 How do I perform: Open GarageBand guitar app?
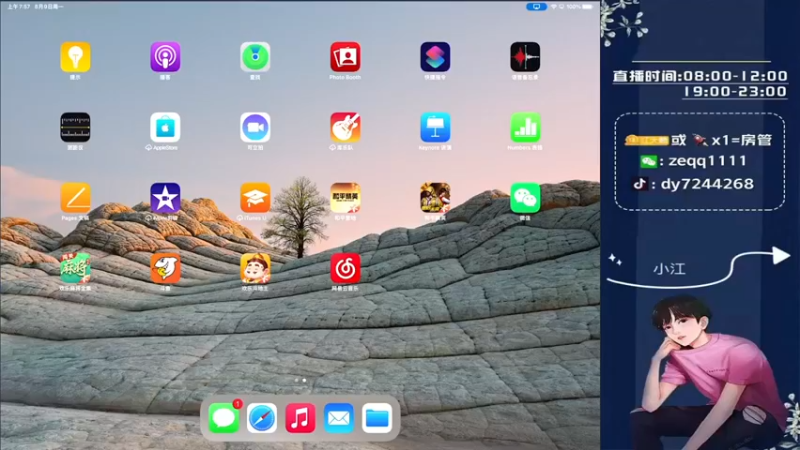click(x=345, y=127)
